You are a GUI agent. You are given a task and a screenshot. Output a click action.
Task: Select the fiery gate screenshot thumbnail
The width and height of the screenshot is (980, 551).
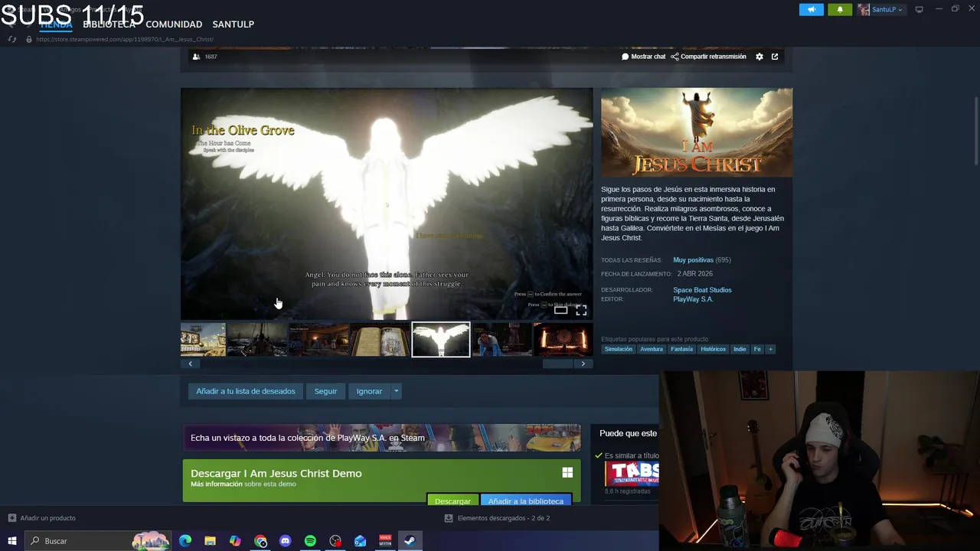point(563,340)
